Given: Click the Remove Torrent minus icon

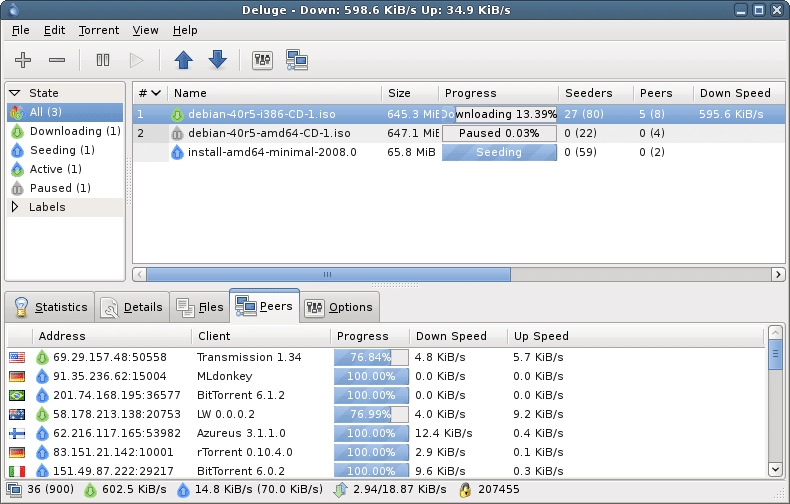Looking at the screenshot, I should click(x=57, y=60).
